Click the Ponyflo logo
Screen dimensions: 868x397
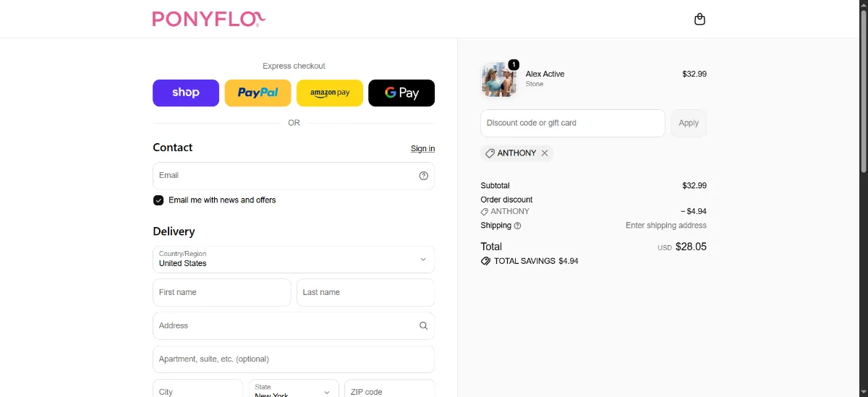pyautogui.click(x=209, y=19)
